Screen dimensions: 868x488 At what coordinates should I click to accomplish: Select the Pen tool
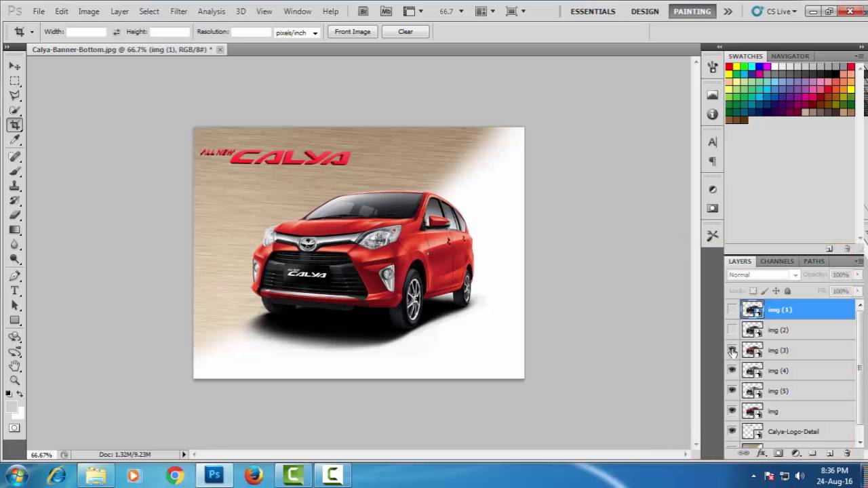(15, 276)
